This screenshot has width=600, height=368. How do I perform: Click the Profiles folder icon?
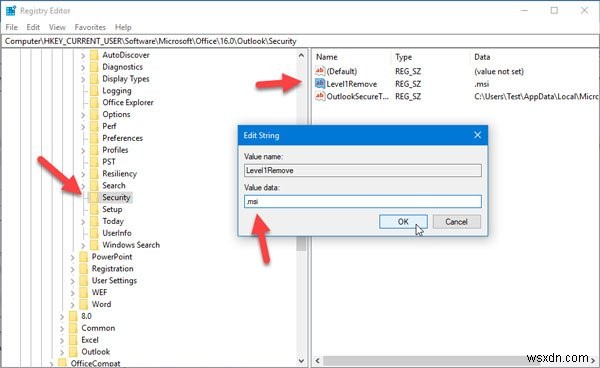[94, 150]
